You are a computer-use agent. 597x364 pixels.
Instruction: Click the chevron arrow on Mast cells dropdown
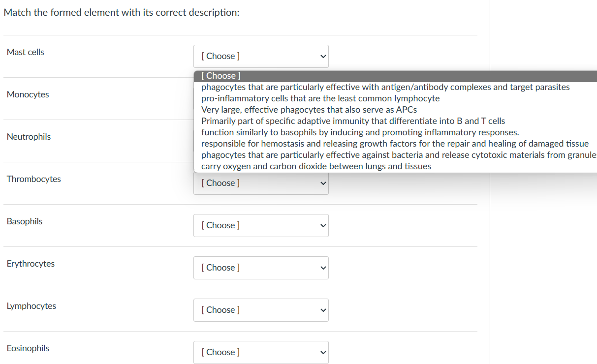click(323, 56)
